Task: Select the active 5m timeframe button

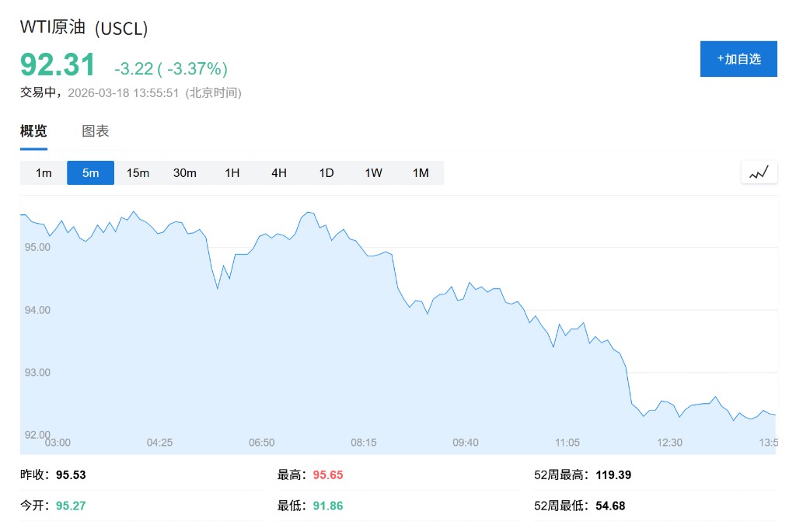Action: (91, 172)
